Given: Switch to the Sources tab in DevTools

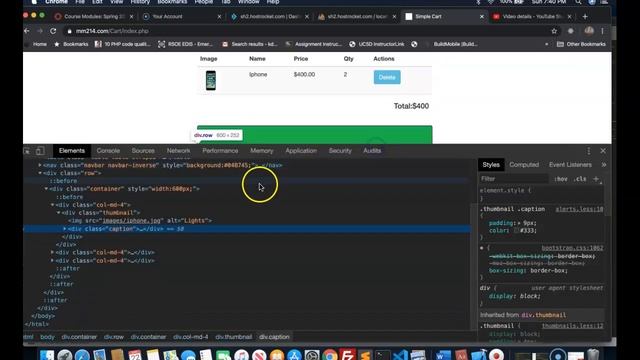Looking at the screenshot, I should pos(143,151).
